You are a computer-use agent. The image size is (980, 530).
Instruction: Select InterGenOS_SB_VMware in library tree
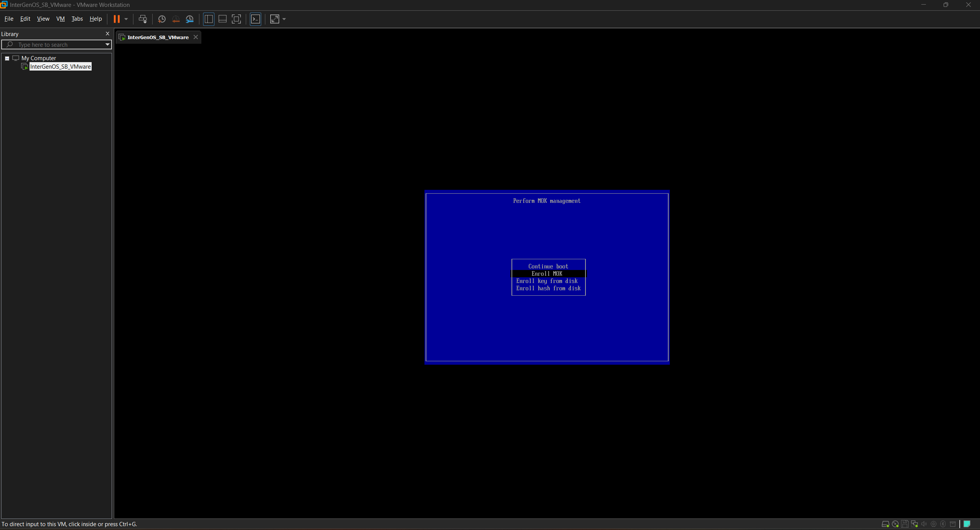pyautogui.click(x=61, y=67)
